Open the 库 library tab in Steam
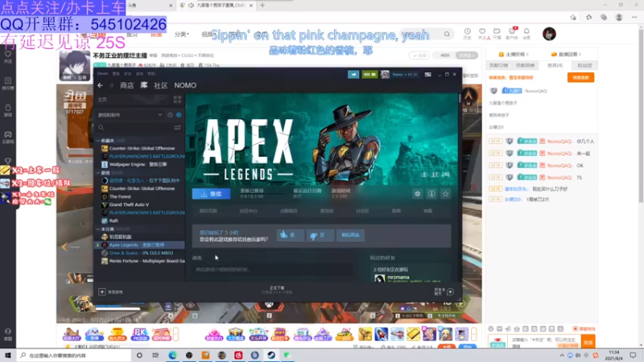 click(144, 85)
